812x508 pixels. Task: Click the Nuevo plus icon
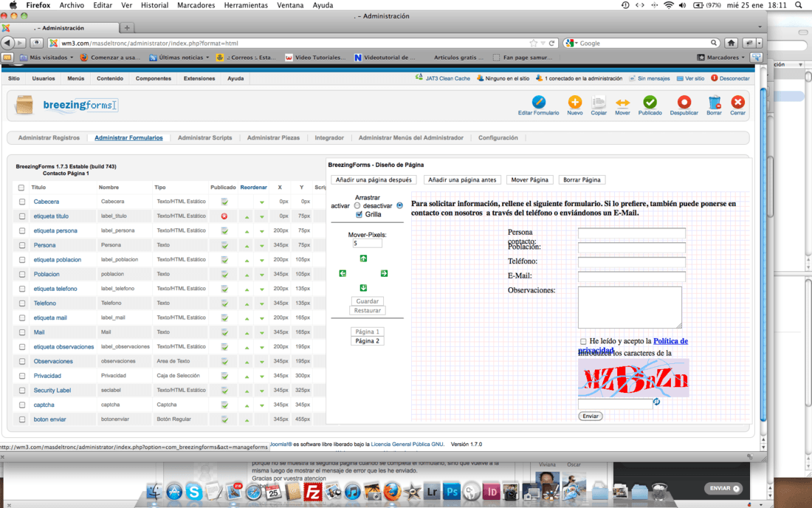(x=574, y=101)
